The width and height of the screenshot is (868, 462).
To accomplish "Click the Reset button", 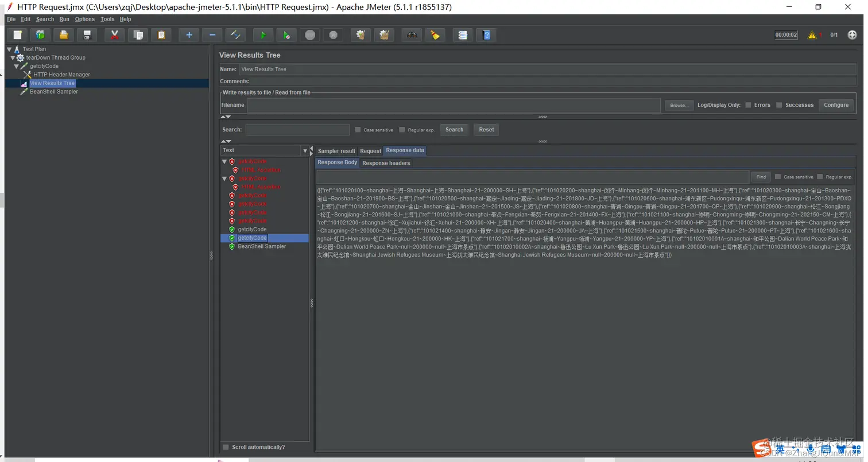I will pos(486,130).
